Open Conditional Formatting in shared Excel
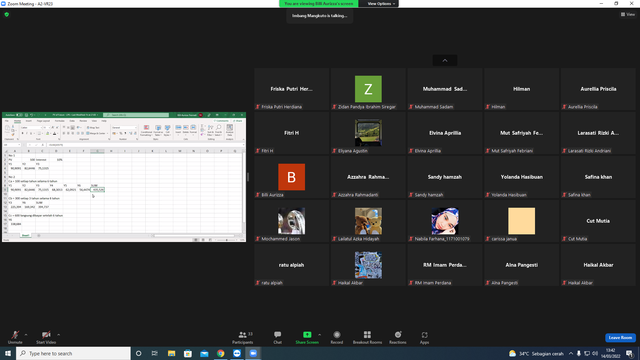640x360 pixels. click(146, 131)
